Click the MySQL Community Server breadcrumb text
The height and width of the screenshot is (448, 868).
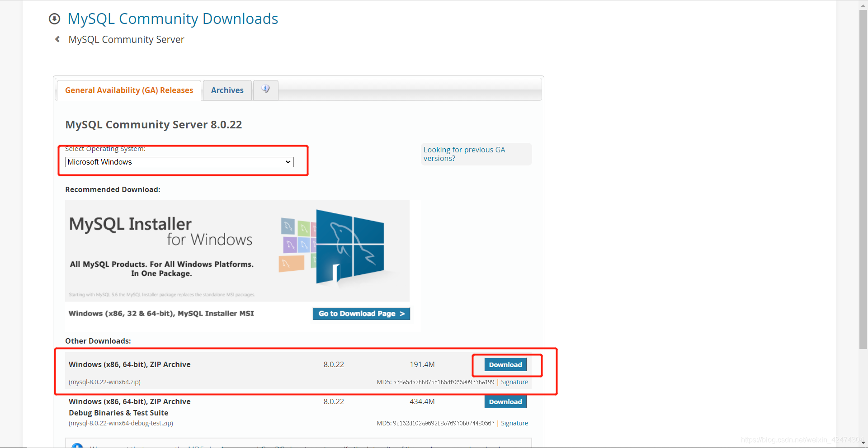coord(126,40)
